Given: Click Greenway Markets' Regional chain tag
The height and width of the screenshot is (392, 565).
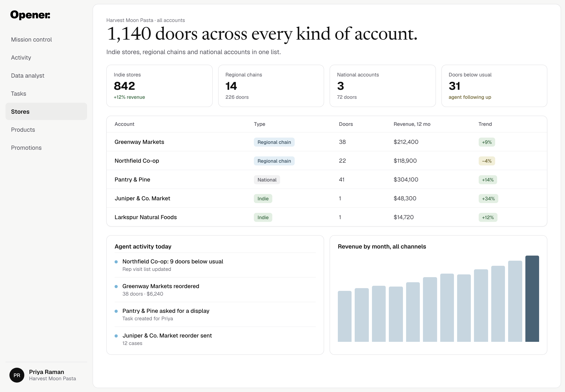Looking at the screenshot, I should coord(274,142).
